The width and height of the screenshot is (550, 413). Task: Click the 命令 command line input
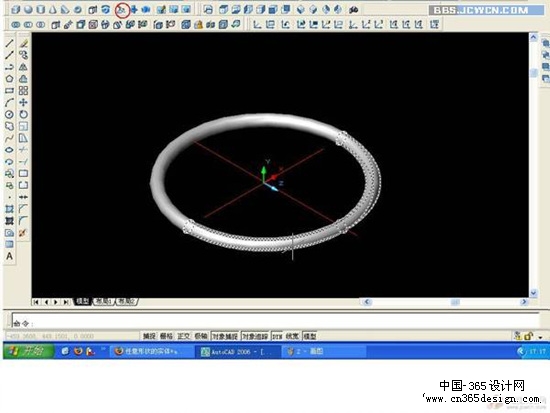point(275,320)
